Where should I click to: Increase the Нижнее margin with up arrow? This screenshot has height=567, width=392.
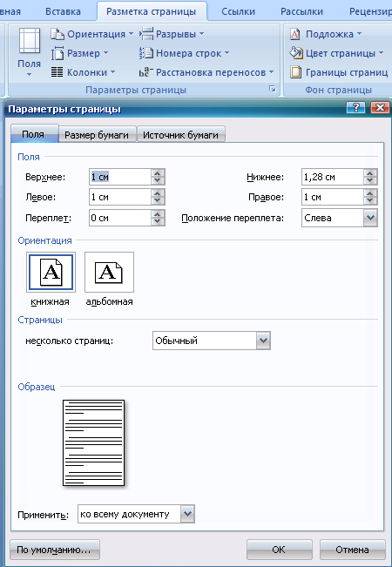click(x=369, y=173)
